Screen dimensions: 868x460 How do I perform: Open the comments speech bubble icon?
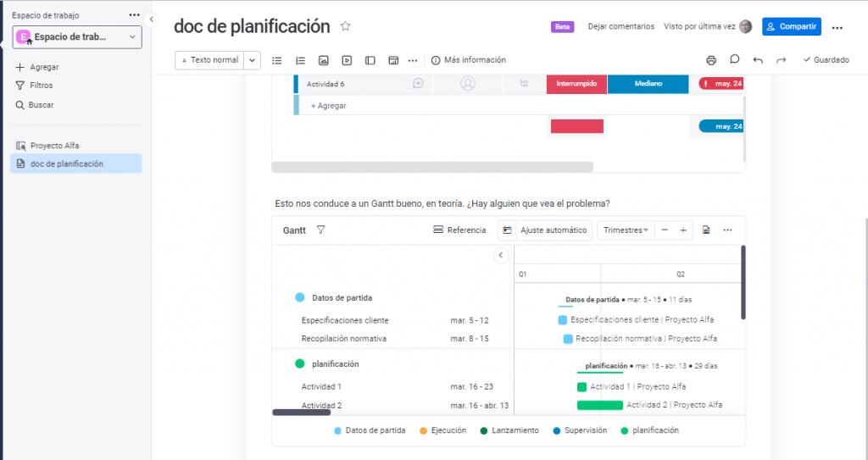coord(735,60)
